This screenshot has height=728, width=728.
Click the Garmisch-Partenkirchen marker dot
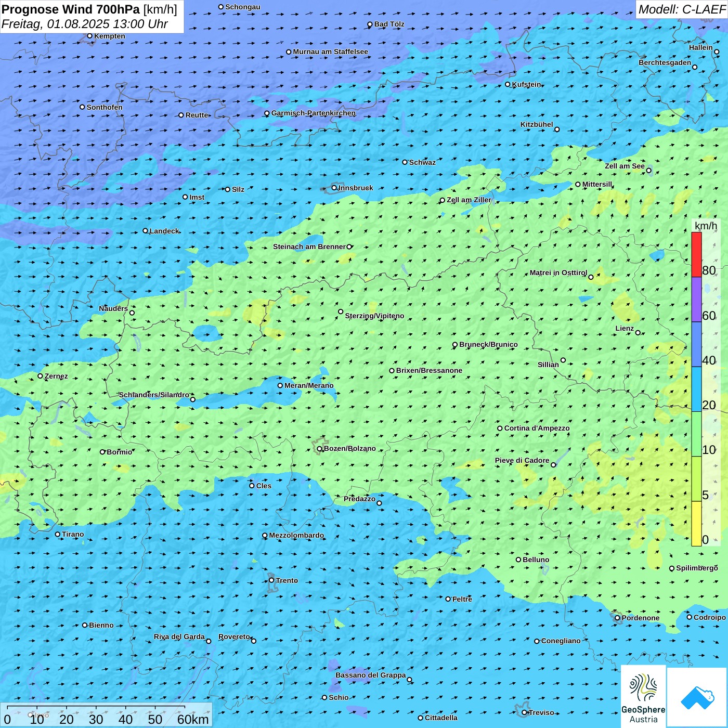(x=267, y=113)
